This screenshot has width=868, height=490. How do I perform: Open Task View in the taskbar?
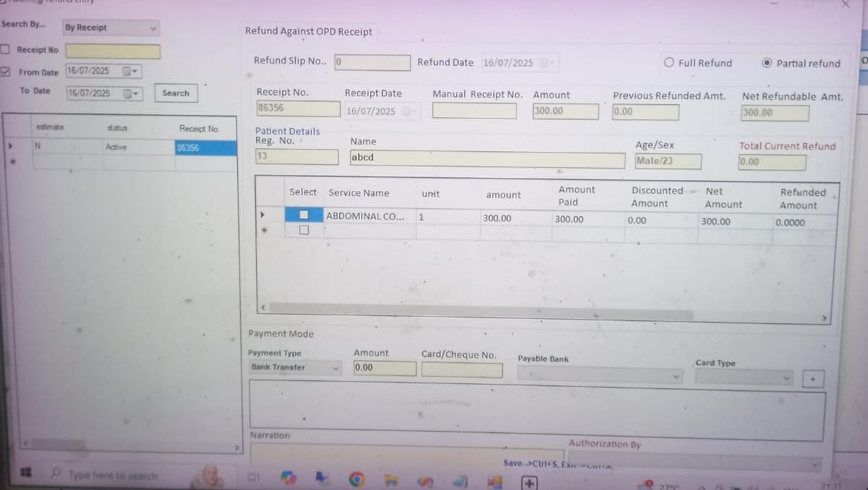pos(254,477)
